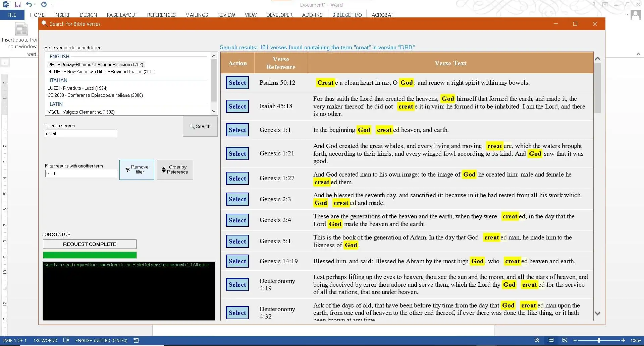Click the zoom slider handle

[x=599, y=340]
